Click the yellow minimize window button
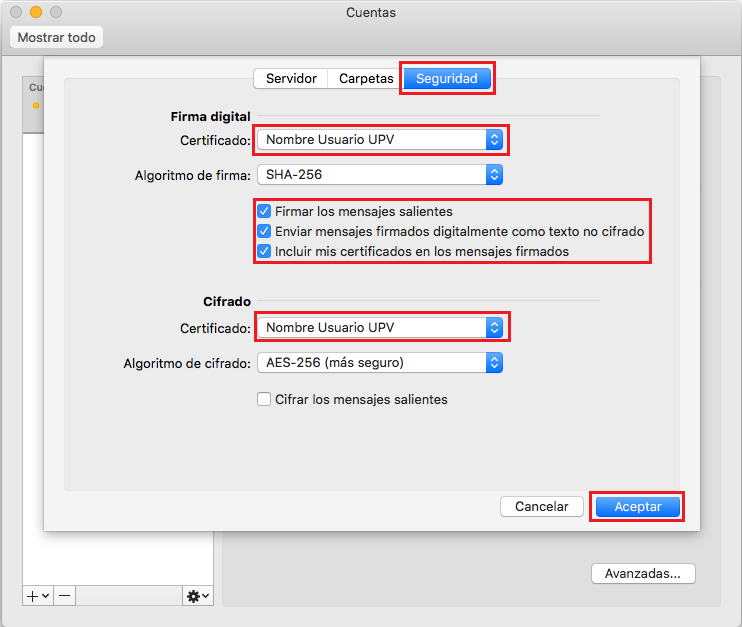This screenshot has width=742, height=627. click(x=36, y=12)
